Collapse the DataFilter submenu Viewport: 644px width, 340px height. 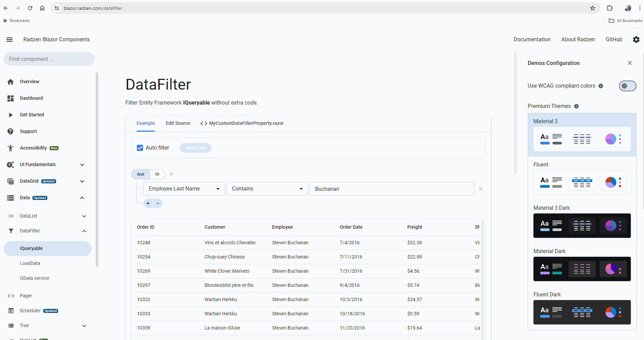[x=84, y=231]
